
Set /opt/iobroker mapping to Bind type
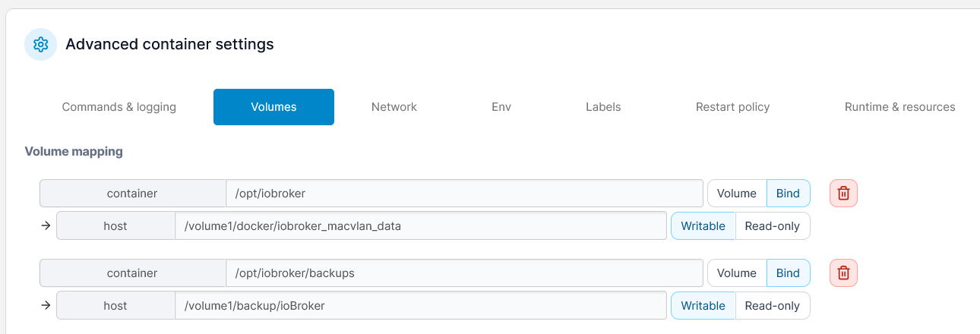pos(788,194)
